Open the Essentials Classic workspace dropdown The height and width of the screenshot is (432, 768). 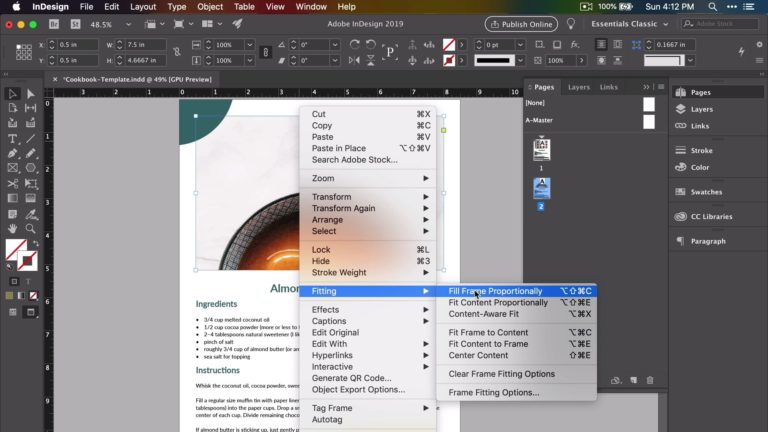click(x=629, y=24)
